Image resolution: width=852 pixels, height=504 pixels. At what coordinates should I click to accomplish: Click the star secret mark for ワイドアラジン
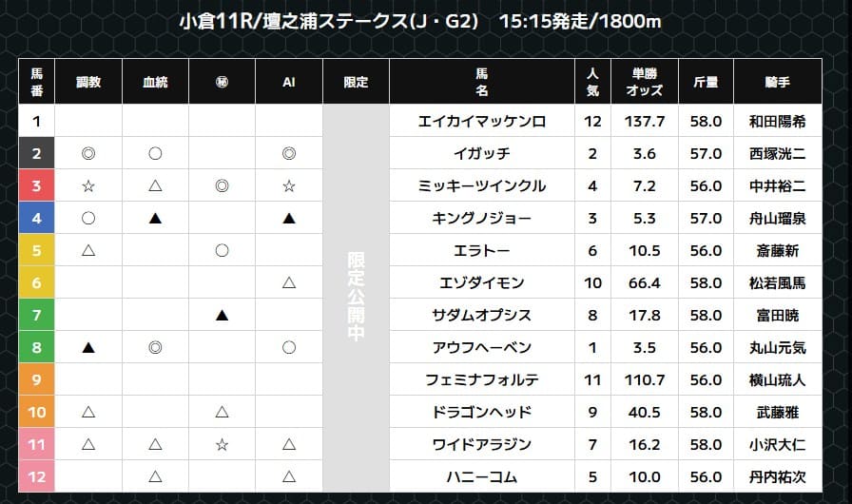pos(222,444)
